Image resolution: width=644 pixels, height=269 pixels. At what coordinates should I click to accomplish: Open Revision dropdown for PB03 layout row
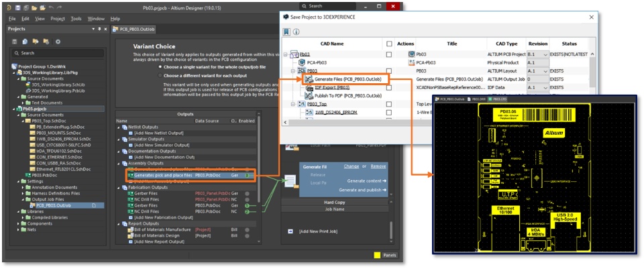click(x=545, y=70)
